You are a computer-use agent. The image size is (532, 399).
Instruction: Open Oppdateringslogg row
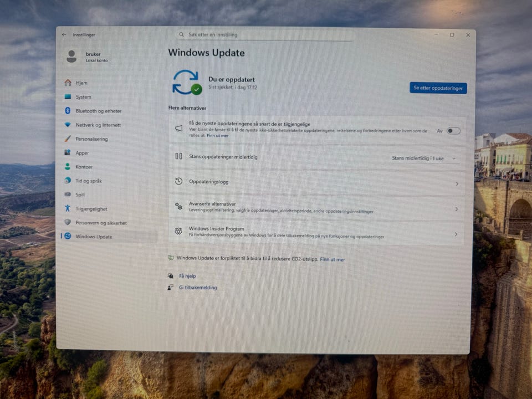tap(316, 182)
